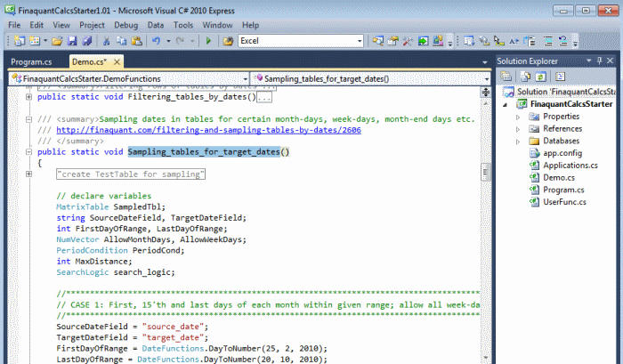Open the View menu

click(61, 25)
